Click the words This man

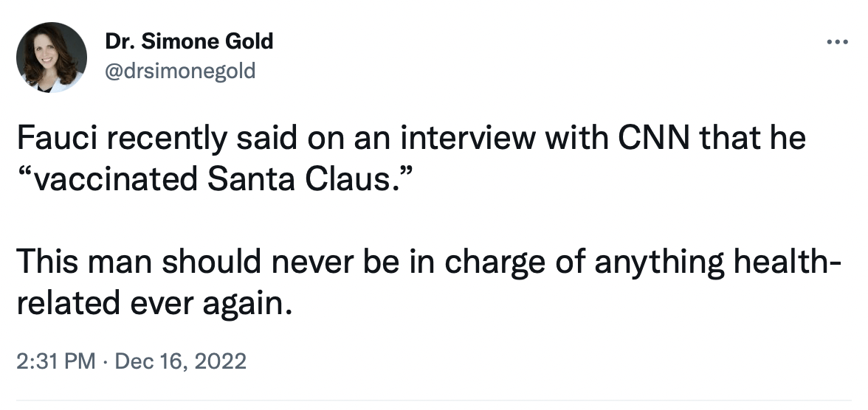pos(84,261)
